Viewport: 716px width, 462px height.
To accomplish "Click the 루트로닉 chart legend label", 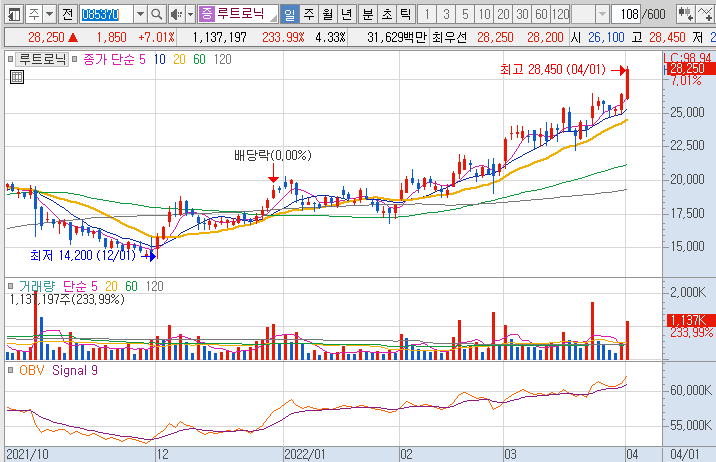I will click(x=42, y=59).
